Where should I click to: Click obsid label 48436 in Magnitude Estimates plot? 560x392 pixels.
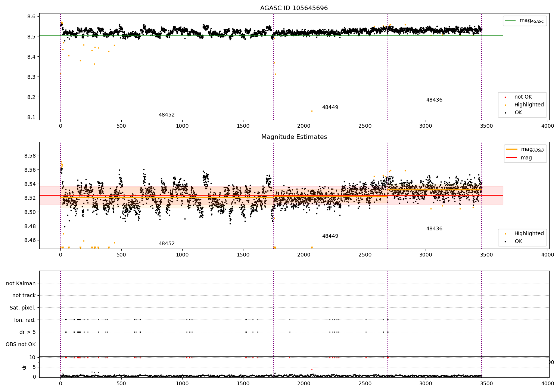(x=434, y=229)
